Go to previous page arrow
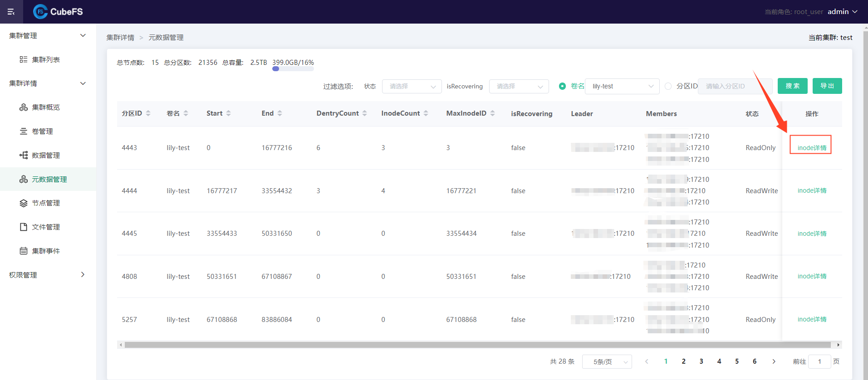 (x=647, y=361)
